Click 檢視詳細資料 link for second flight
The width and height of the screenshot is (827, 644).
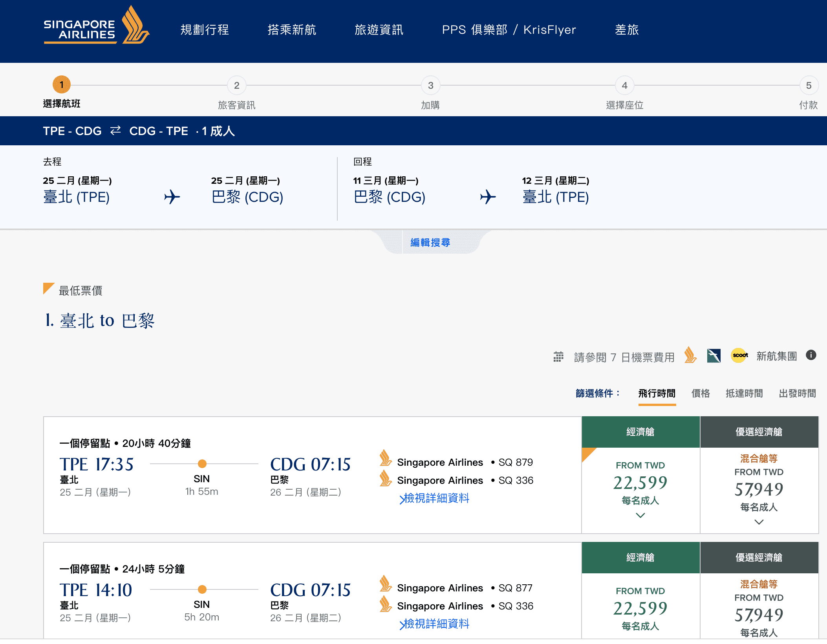[x=431, y=624]
